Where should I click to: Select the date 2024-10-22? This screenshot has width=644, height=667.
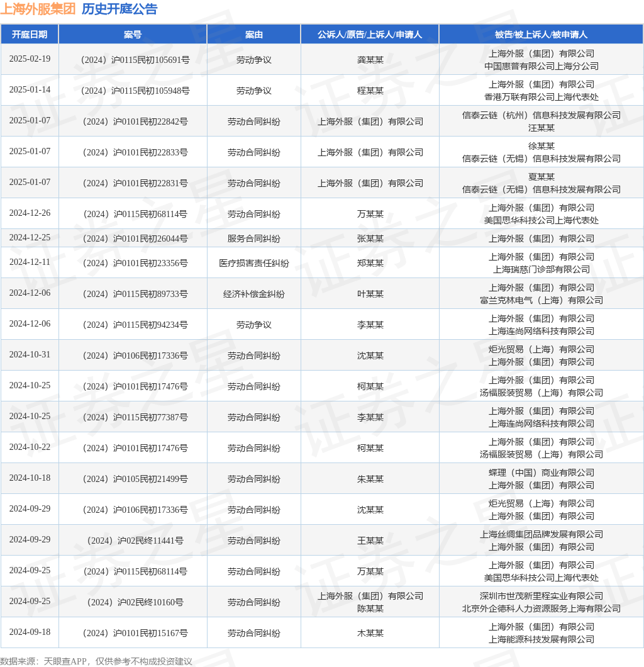[30, 447]
